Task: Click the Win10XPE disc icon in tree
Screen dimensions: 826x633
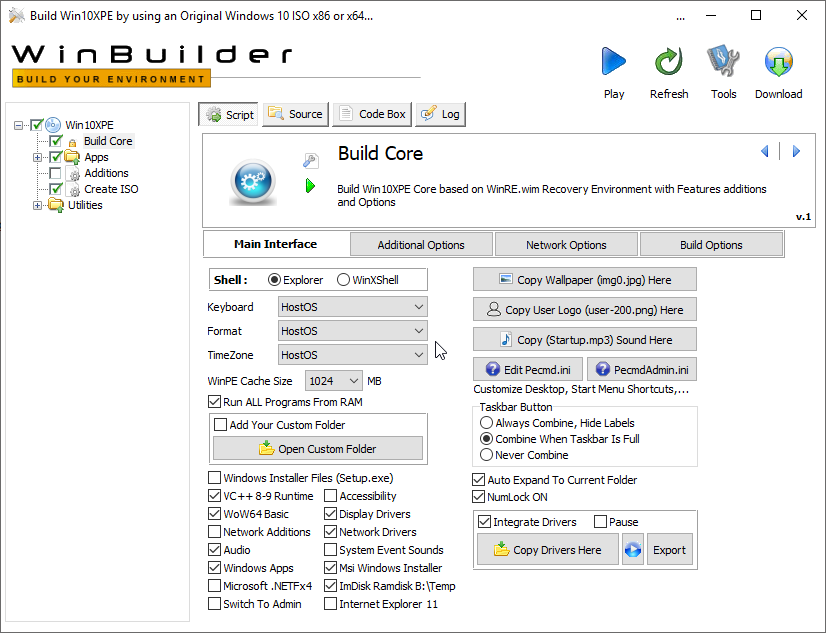Action: tap(53, 125)
